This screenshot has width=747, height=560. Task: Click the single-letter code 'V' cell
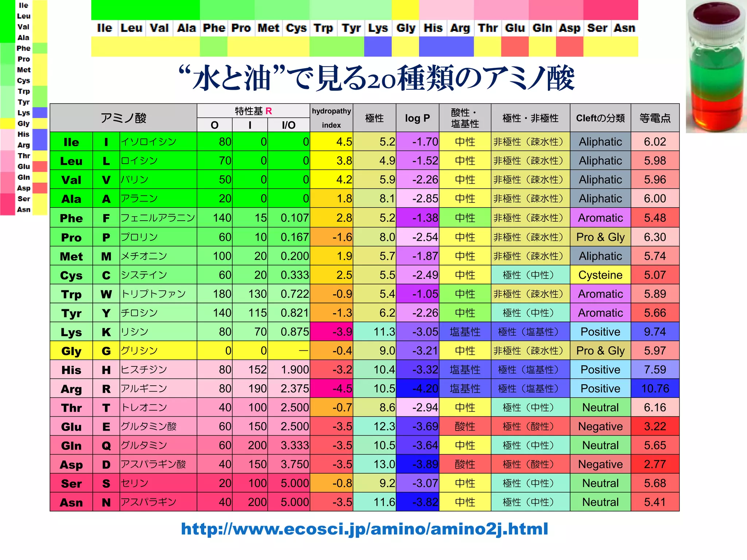(x=106, y=179)
